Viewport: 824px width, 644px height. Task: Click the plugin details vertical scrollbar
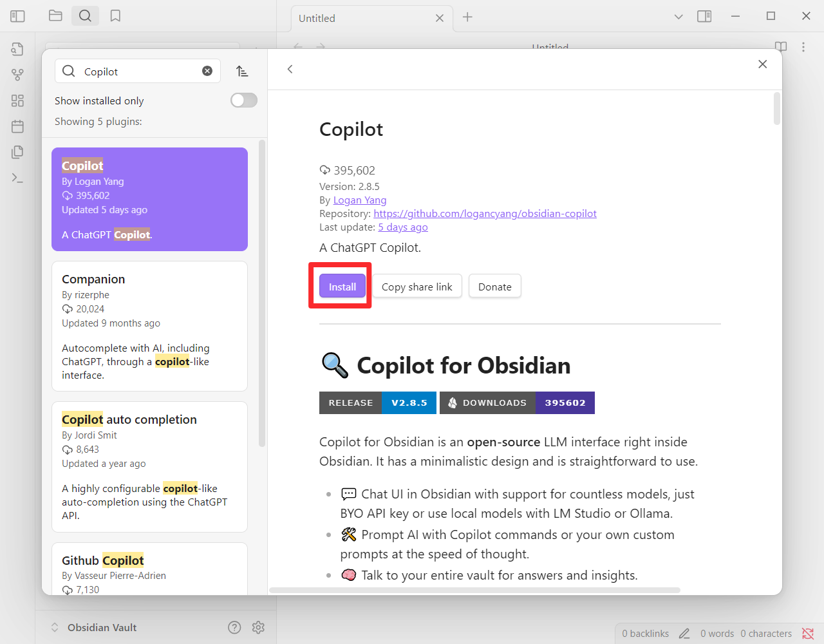coord(777,108)
